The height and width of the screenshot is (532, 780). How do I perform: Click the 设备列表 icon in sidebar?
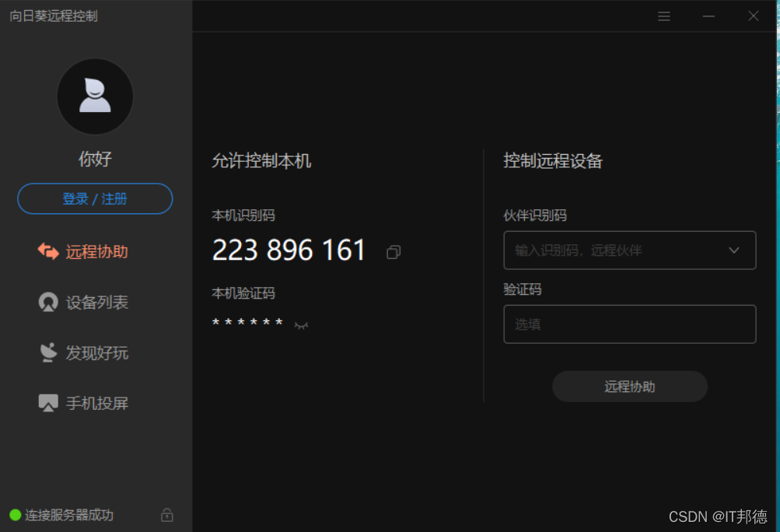point(48,302)
